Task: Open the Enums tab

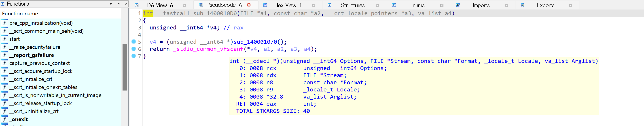Action: coord(417,5)
